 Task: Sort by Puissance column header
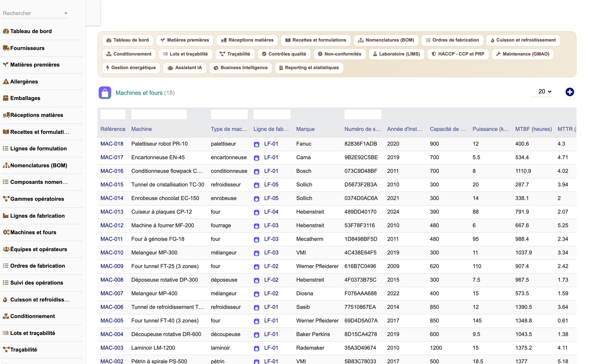click(x=491, y=129)
